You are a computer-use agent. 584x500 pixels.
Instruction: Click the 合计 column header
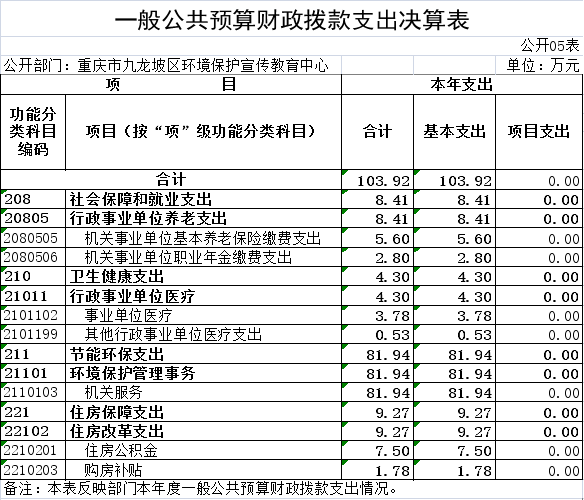click(377, 132)
